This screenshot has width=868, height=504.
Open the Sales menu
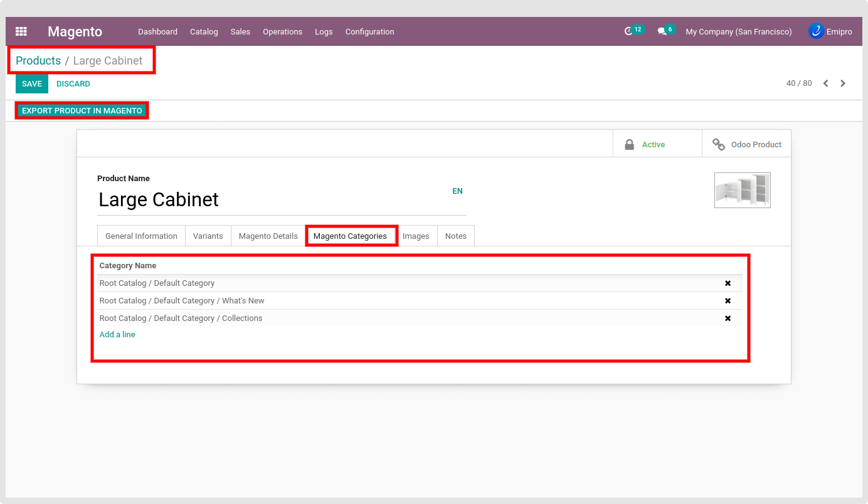pyautogui.click(x=240, y=31)
